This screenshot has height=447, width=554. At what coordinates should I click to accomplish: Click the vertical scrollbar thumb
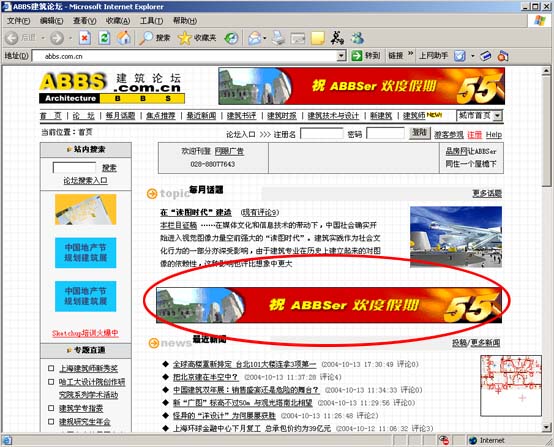546,130
